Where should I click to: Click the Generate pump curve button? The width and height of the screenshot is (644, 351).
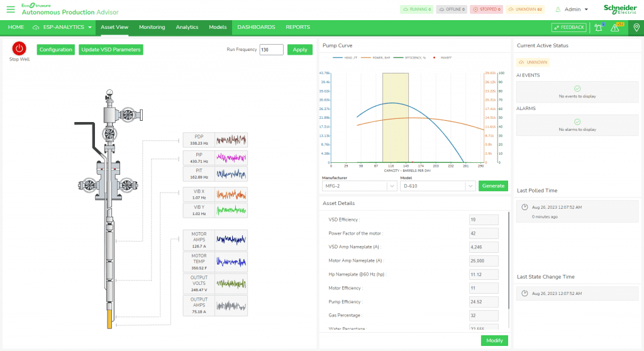click(x=493, y=186)
